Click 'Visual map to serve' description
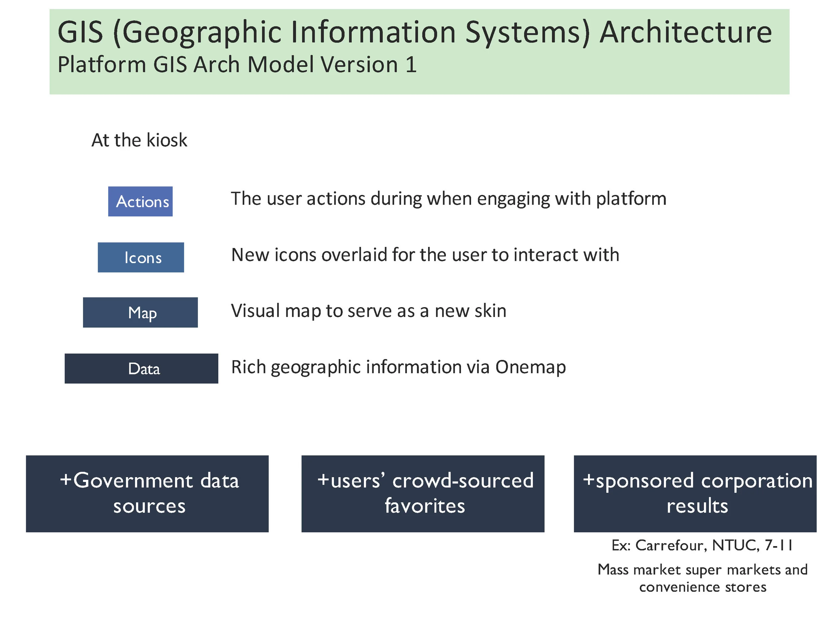840x618 pixels. coord(368,311)
